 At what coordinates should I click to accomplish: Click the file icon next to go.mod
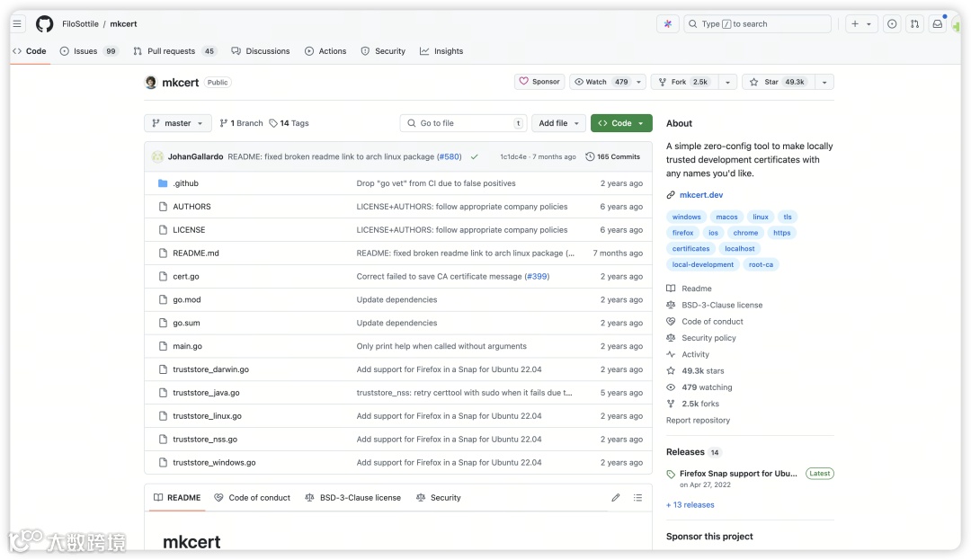coord(163,300)
